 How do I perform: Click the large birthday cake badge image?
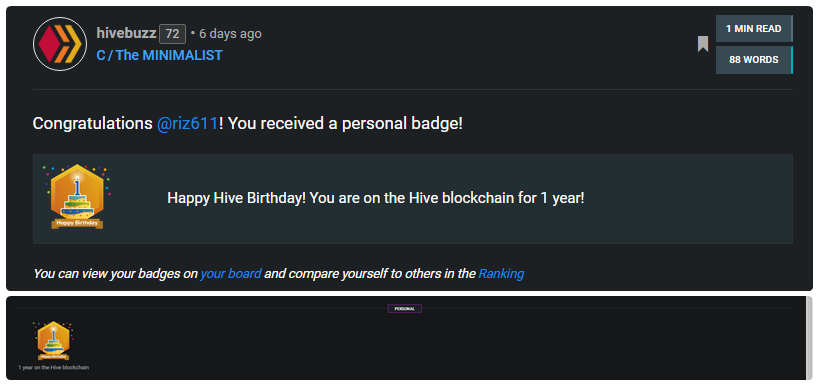[77, 196]
